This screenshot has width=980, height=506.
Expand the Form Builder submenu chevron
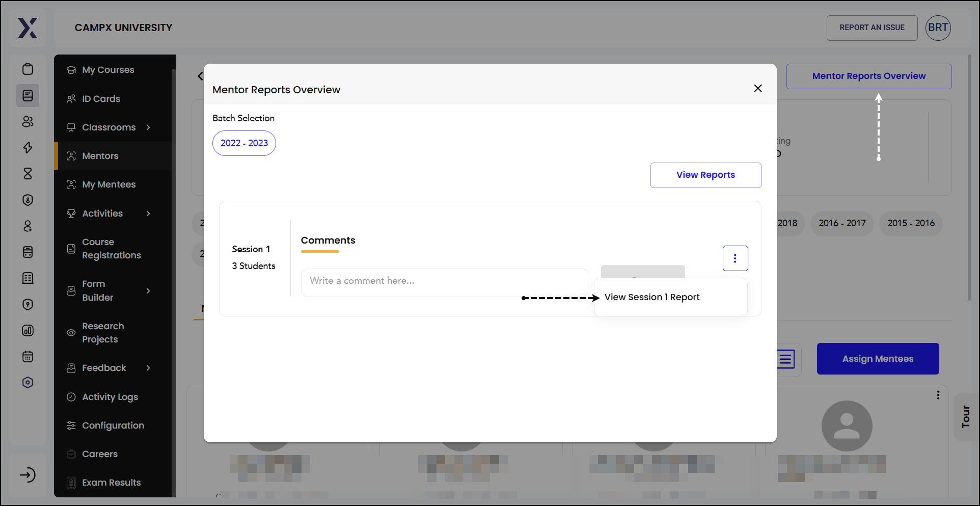(x=148, y=291)
